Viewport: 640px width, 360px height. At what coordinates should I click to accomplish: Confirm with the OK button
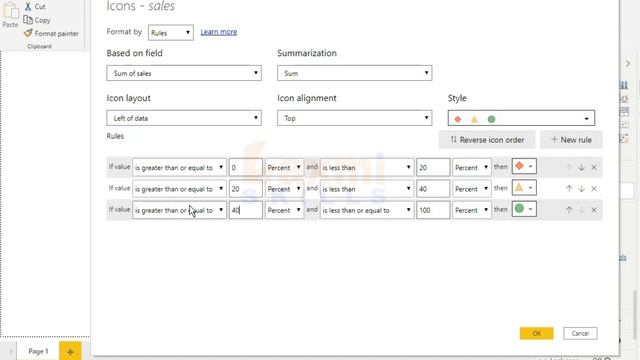tap(536, 333)
